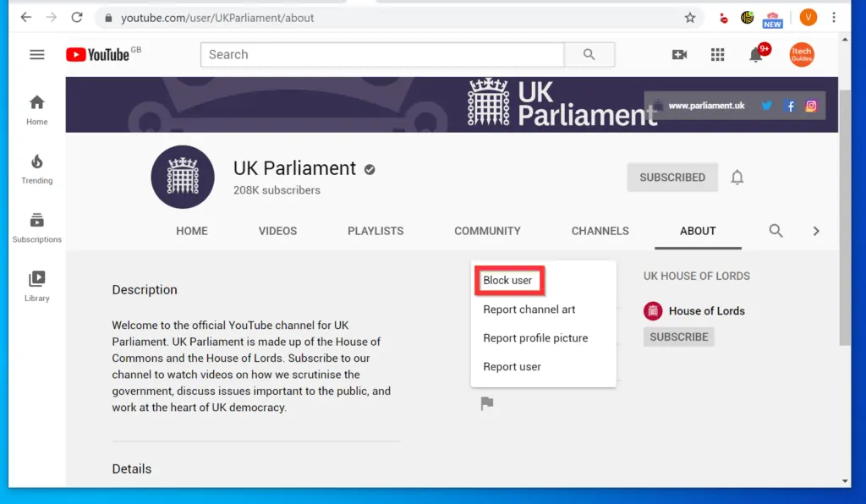Screen dimensions: 866x504
Task: Open Chrome profile avatar V
Action: [808, 18]
